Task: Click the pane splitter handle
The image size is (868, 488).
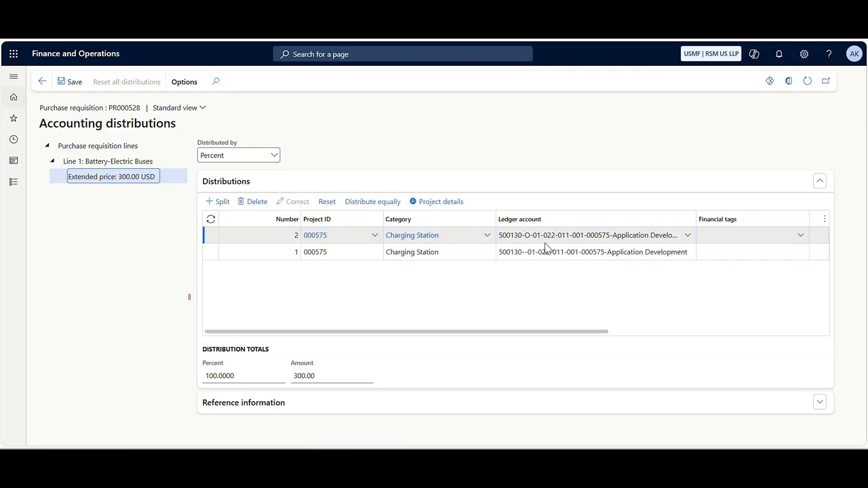Action: pos(189,297)
